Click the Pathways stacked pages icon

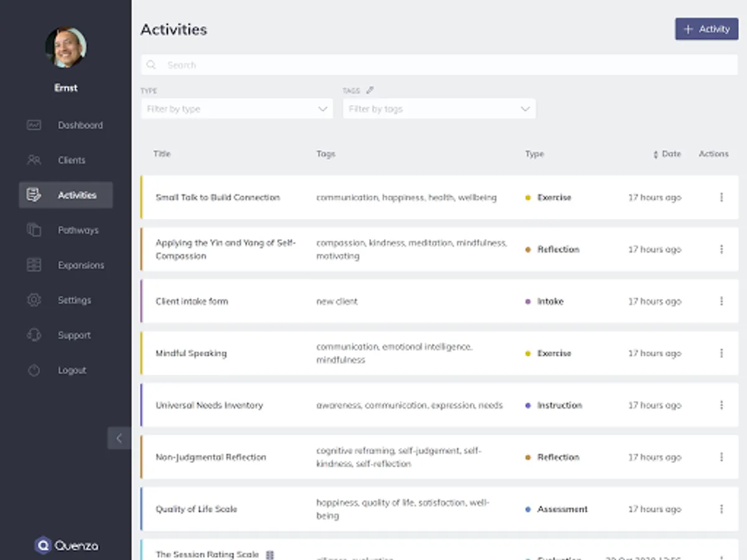click(34, 230)
